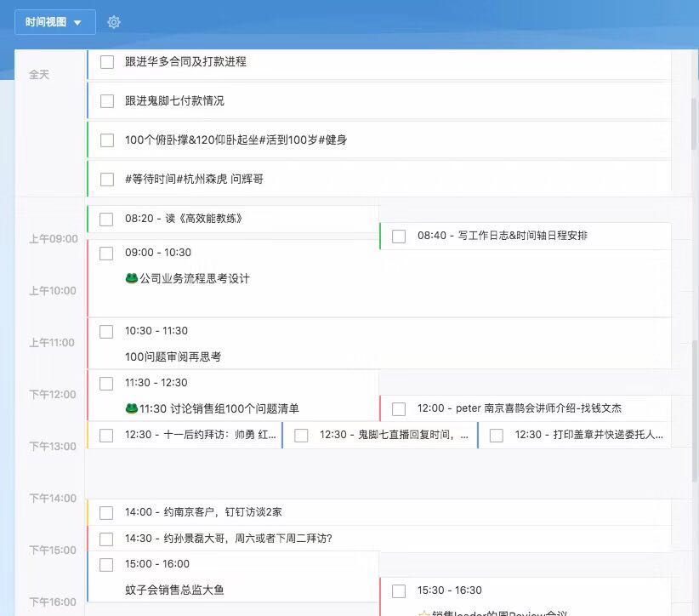Check off the #等待时间#杭州森虎 task
699x616 pixels.
107,180
